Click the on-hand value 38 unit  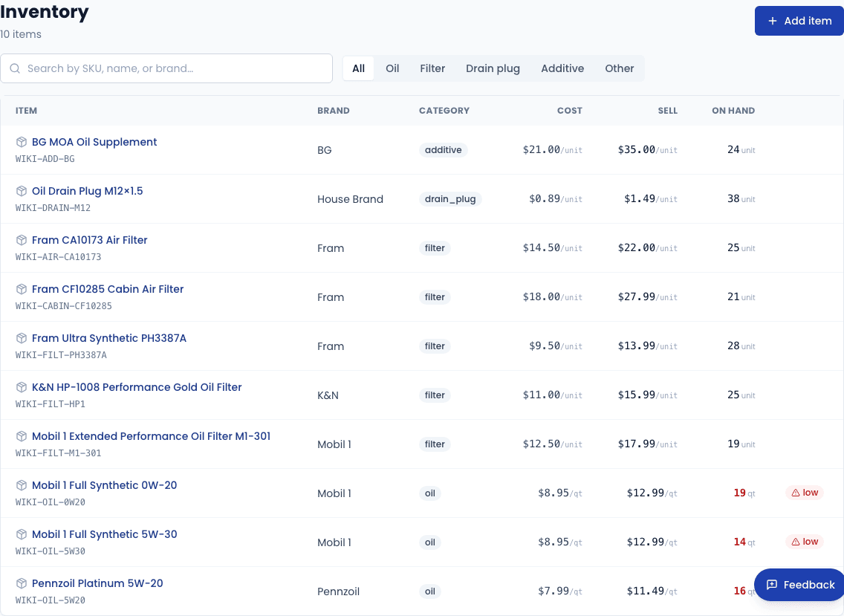coord(741,198)
